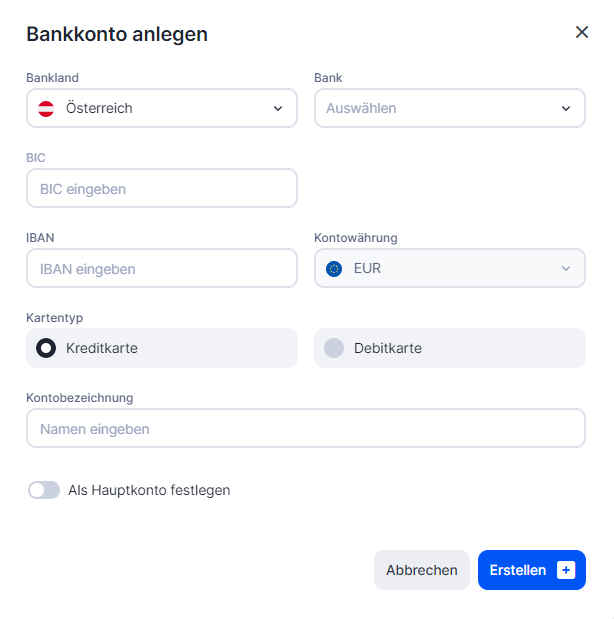Open the Kontowährung EUR dropdown
The height and width of the screenshot is (619, 614).
pyautogui.click(x=450, y=268)
